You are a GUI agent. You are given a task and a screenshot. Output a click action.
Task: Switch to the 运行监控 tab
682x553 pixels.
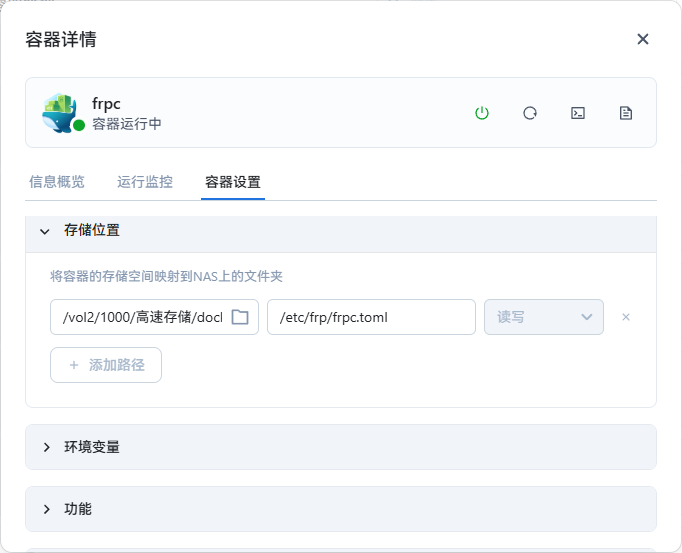click(x=145, y=182)
